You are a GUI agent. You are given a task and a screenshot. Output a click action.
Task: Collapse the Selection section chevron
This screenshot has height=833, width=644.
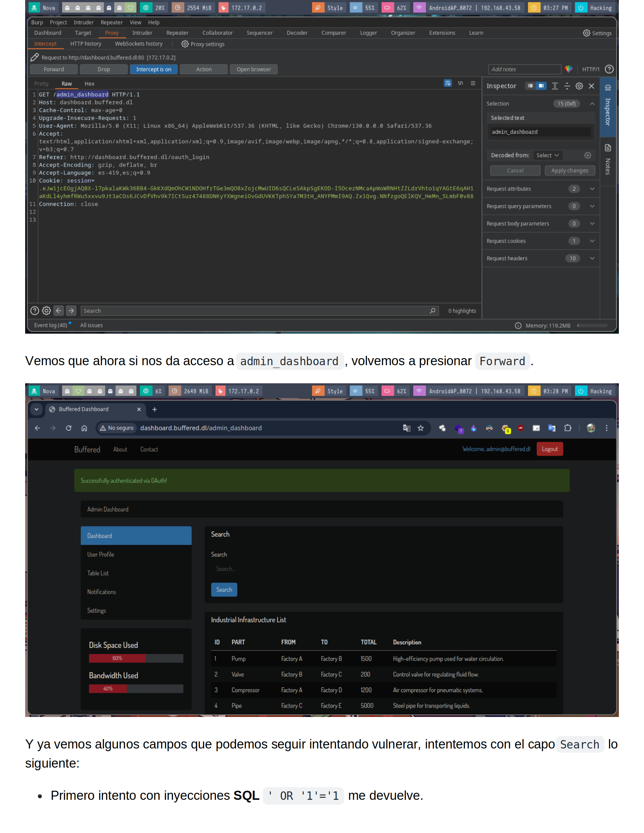click(592, 103)
